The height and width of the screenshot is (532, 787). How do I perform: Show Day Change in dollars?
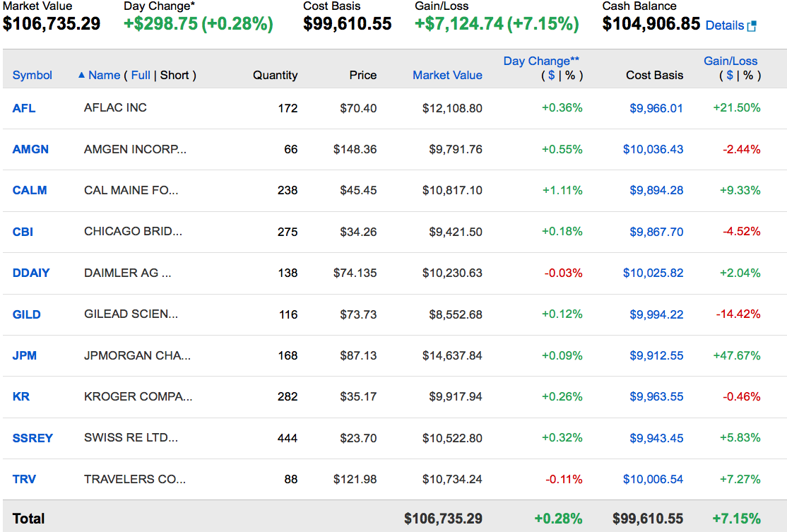pos(552,76)
